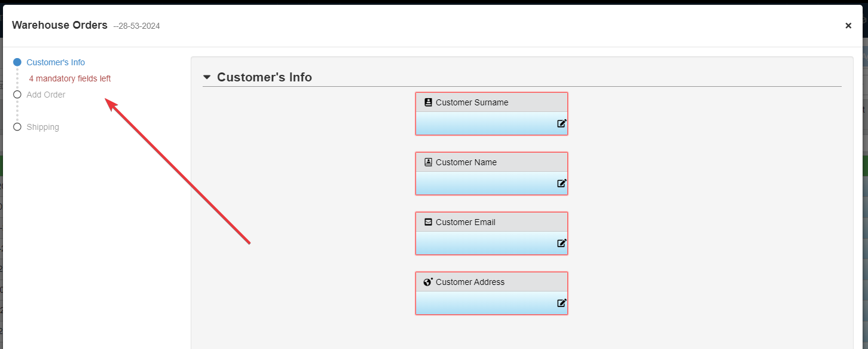Click into the Customer Surname input field
Image resolution: width=868 pixels, height=349 pixels.
(x=485, y=123)
